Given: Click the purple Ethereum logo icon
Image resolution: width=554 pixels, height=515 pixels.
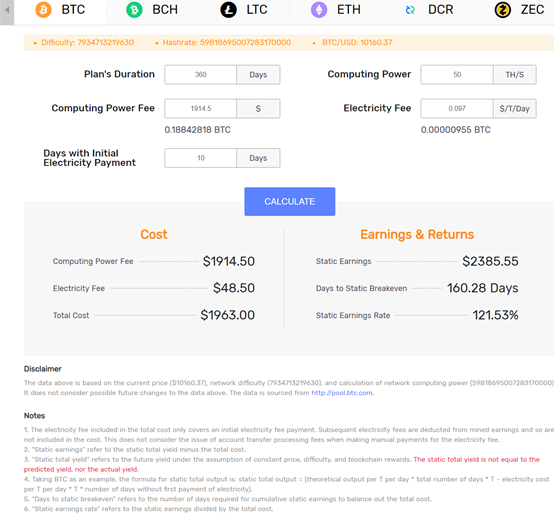Looking at the screenshot, I should click(319, 10).
